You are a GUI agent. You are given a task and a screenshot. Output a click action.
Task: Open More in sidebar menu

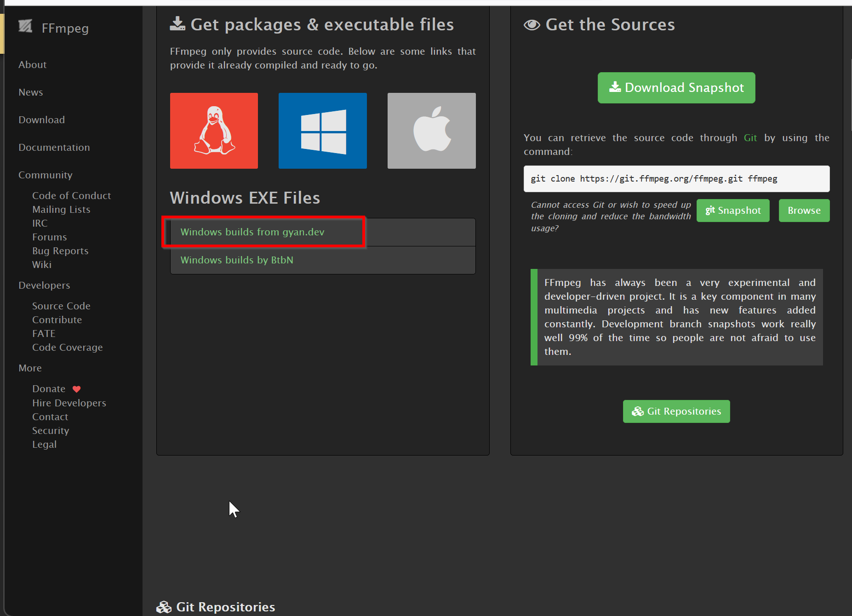(30, 368)
